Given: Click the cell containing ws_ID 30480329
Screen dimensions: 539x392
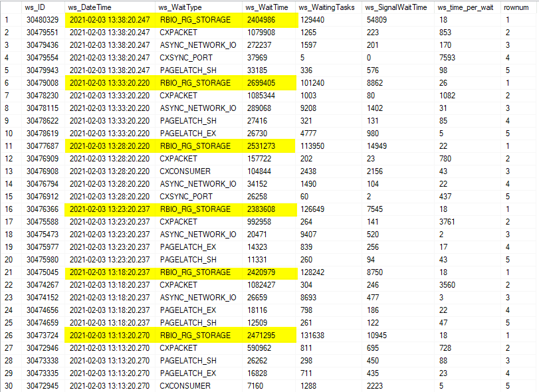Looking at the screenshot, I should pos(42,20).
